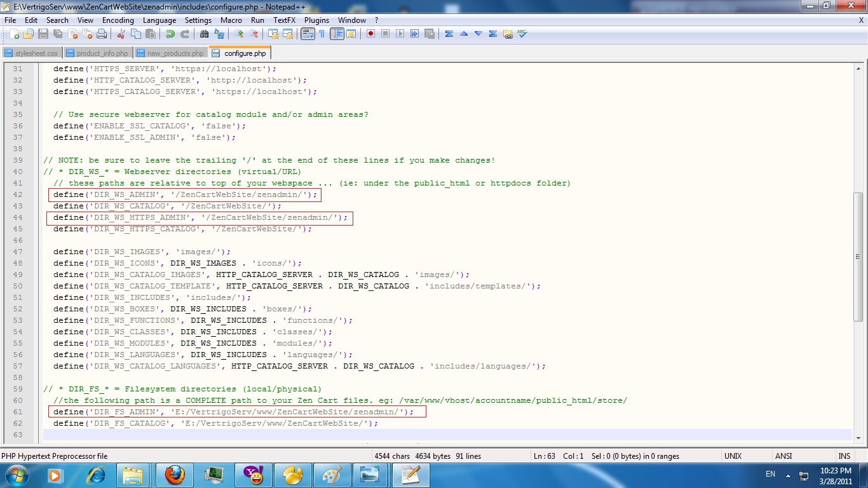Stop macro recording with the stop icon
This screenshot has width=868, height=488.
(385, 34)
